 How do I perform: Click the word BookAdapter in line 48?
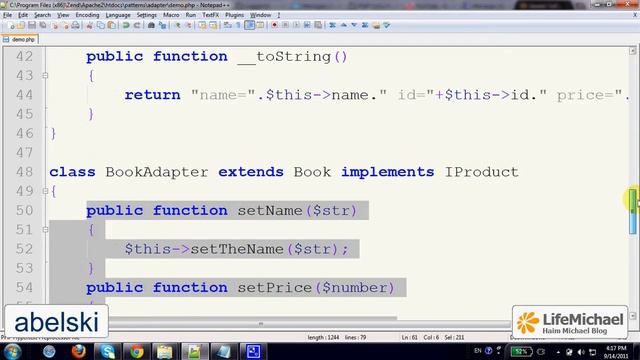156,172
